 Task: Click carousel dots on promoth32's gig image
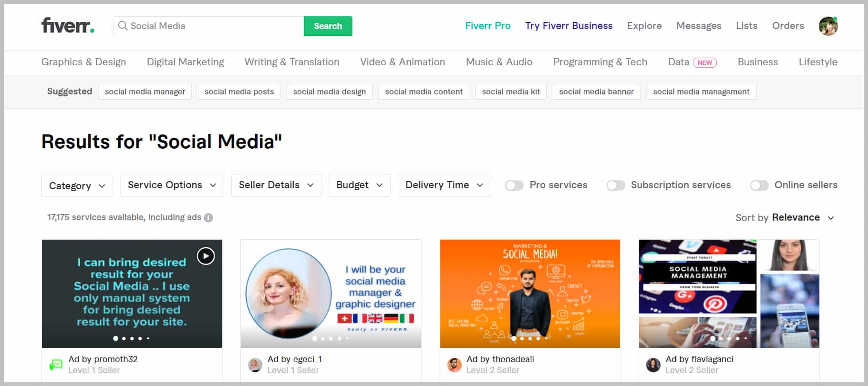(132, 338)
